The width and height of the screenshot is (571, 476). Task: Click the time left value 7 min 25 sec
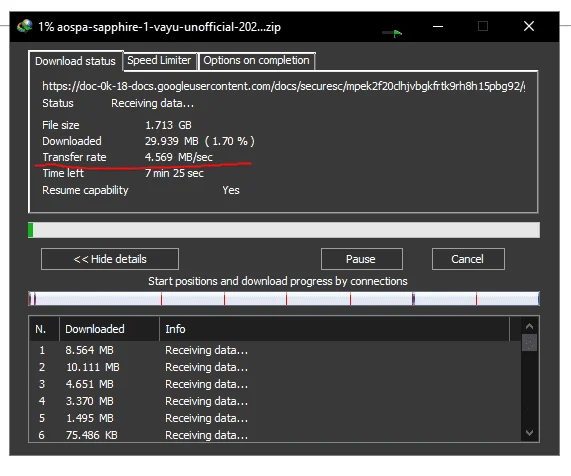click(174, 173)
